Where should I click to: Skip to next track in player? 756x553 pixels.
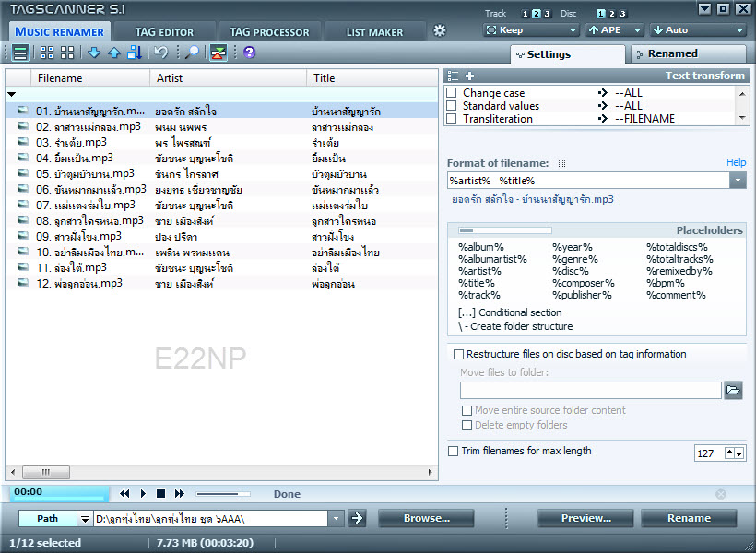pos(180,493)
